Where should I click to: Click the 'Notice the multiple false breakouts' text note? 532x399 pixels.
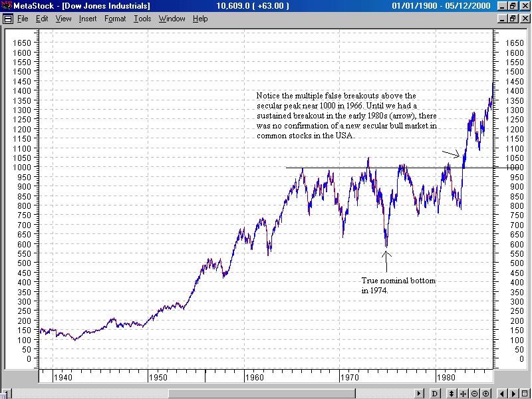click(x=346, y=116)
